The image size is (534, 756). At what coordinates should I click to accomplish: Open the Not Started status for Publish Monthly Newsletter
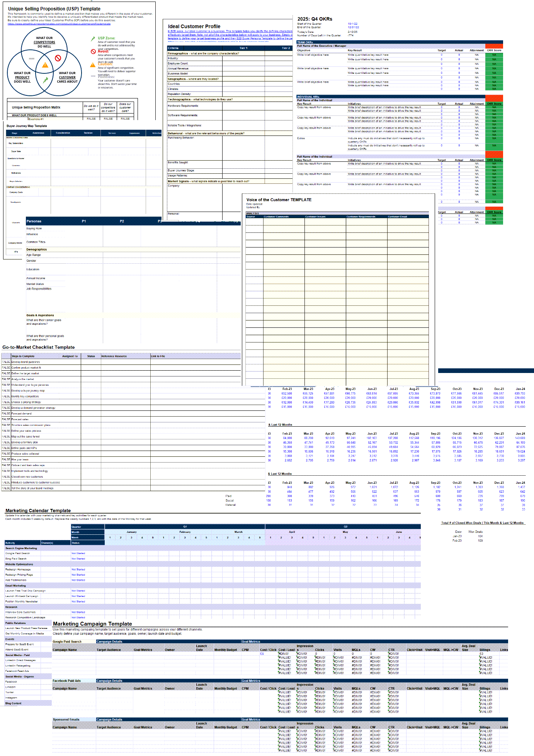tap(78, 602)
